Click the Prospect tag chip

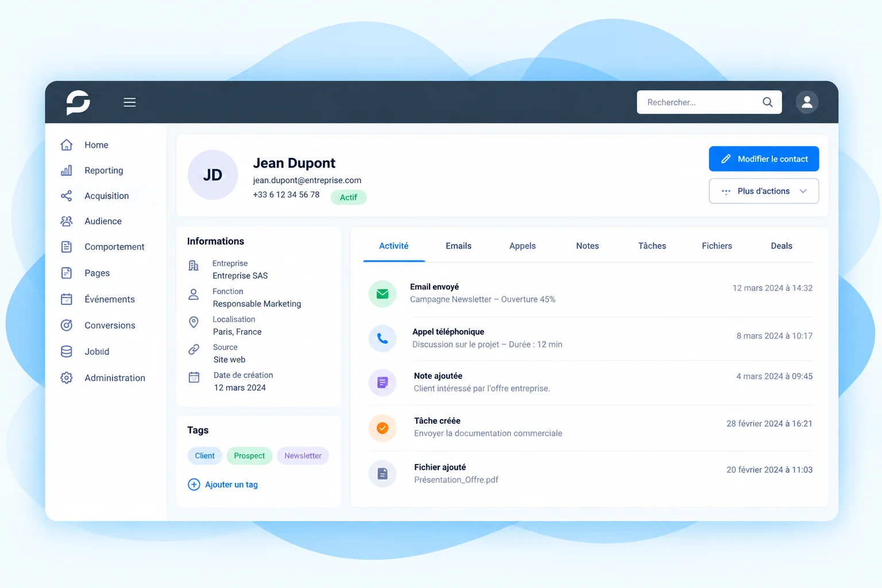click(249, 456)
